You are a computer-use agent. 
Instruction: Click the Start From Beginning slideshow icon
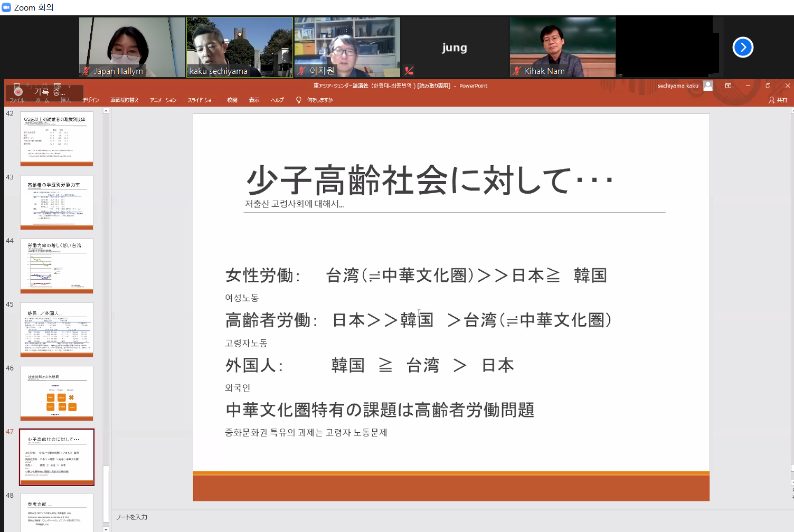coord(57,86)
